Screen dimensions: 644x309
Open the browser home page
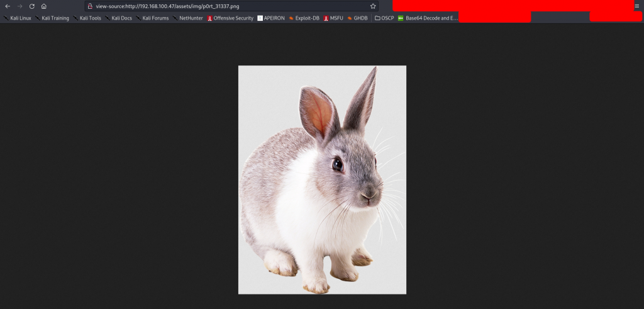point(44,6)
